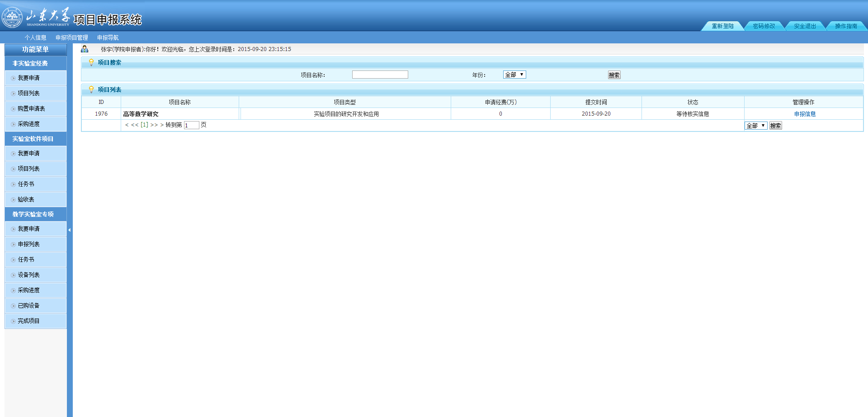Open the 年份 dropdown showing 全部

tap(514, 75)
